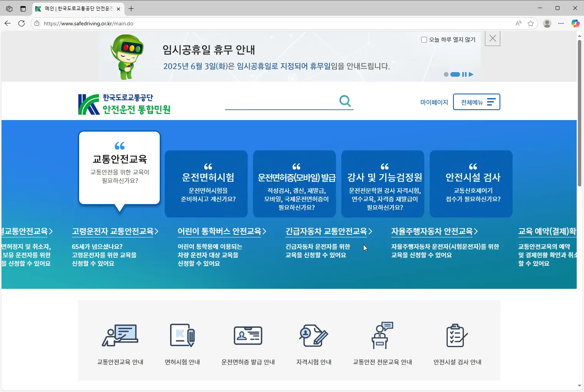Select the first gray carousel indicator dot
The height and width of the screenshot is (392, 584).
point(446,74)
